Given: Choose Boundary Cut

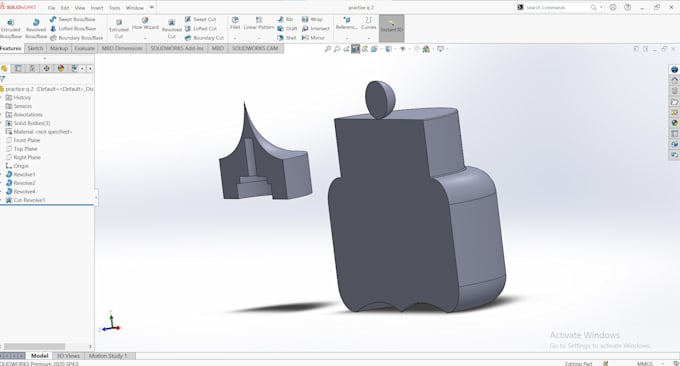Looking at the screenshot, I should pos(204,38).
